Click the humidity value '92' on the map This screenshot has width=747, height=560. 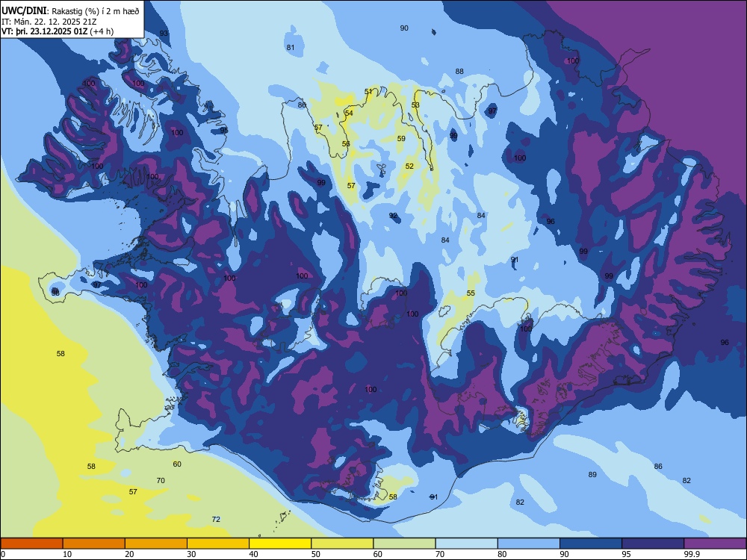tap(393, 216)
